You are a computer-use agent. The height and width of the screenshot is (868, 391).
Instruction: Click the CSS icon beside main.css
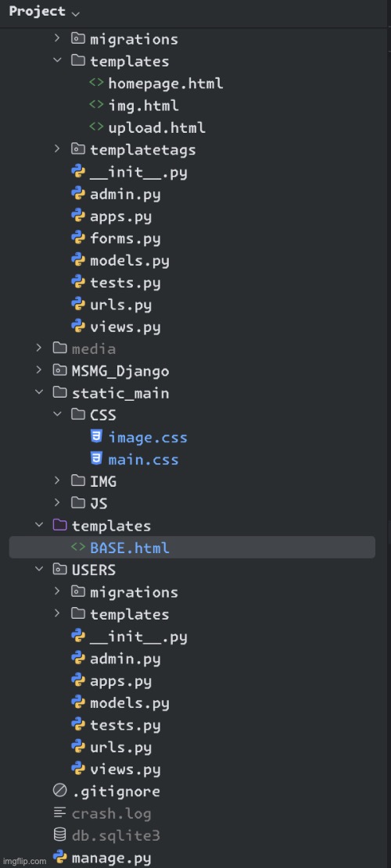click(x=96, y=459)
